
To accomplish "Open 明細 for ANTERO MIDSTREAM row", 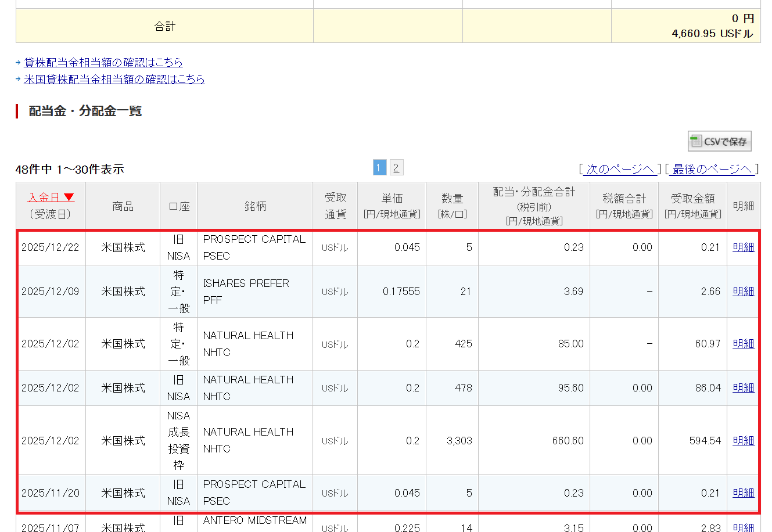I will tap(743, 527).
